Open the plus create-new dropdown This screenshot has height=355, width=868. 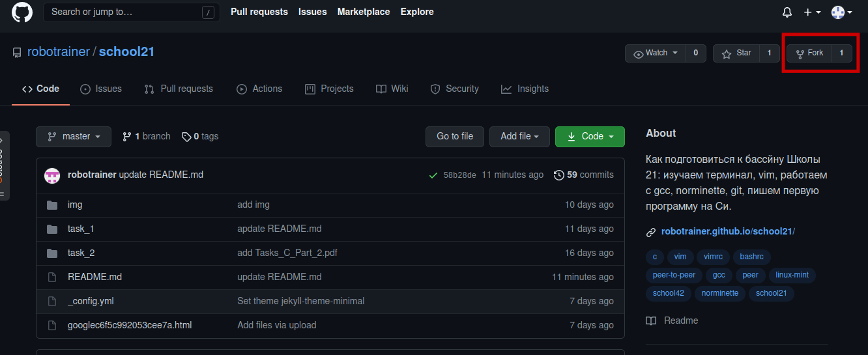(813, 12)
